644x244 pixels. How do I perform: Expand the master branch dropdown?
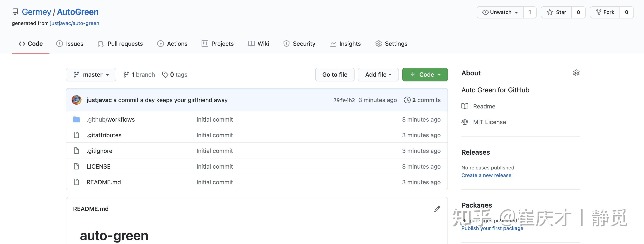click(x=91, y=74)
